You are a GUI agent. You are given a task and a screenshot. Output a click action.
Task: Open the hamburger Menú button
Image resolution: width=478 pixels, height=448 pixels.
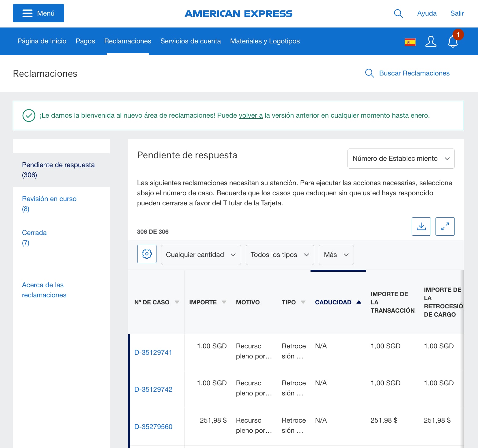39,13
